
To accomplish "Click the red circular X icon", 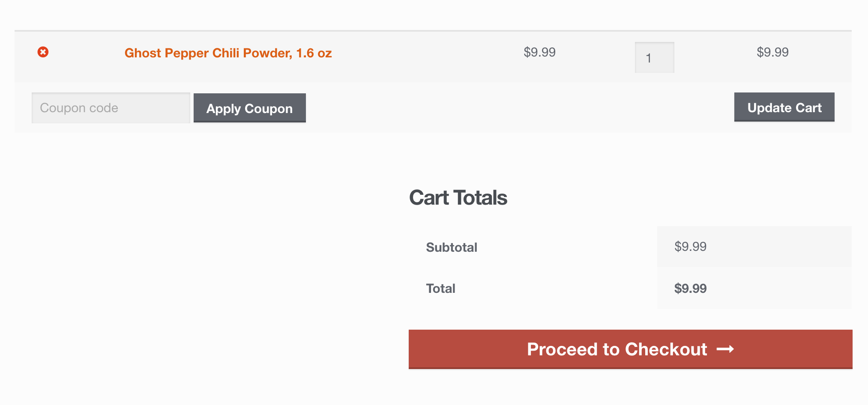I will pos(43,52).
